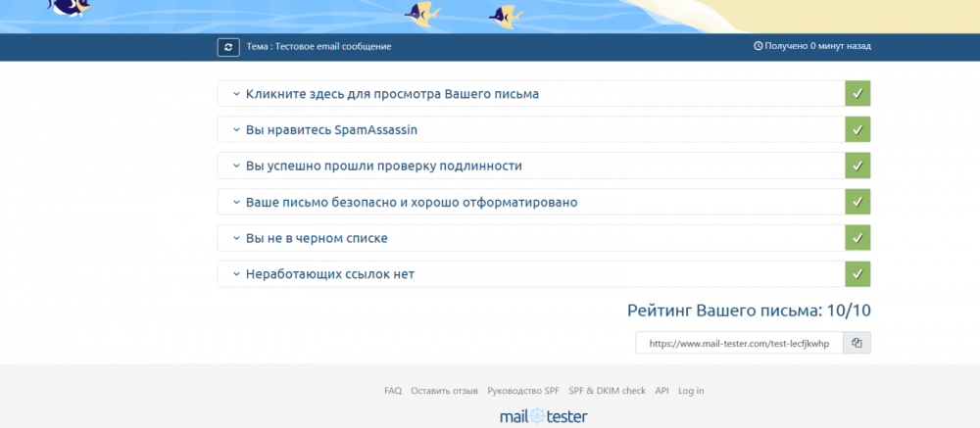Expand 'Ваше письмо безопасно и хорошо отформатировано'
The width and height of the screenshot is (980, 428).
(x=411, y=202)
